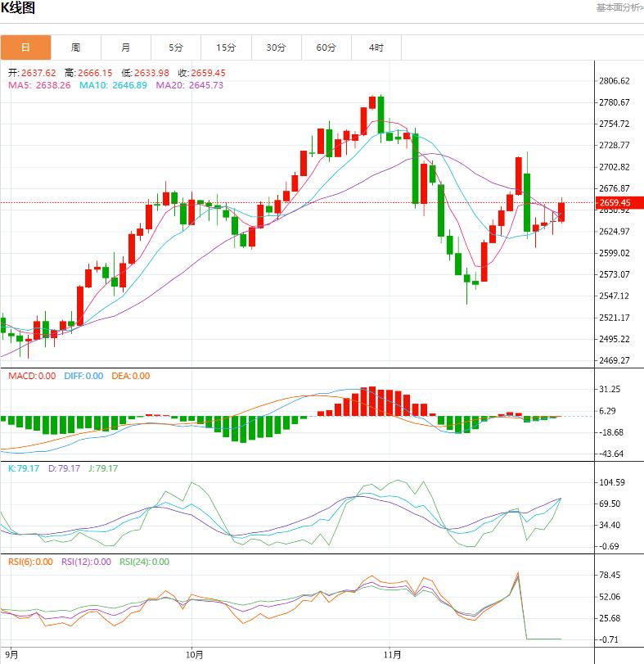This screenshot has height=664, width=644.
Task: Open the 5分 interval tab
Action: tap(176, 47)
